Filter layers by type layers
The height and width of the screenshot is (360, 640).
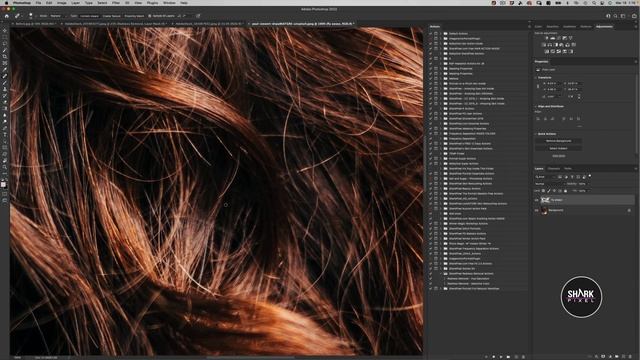pyautogui.click(x=572, y=177)
